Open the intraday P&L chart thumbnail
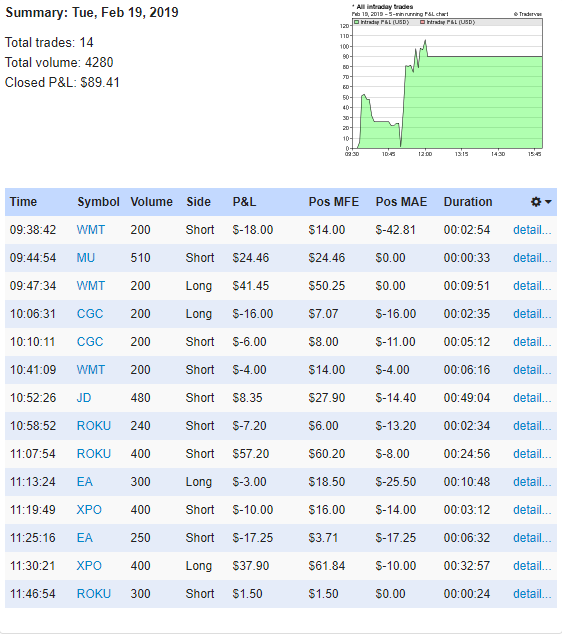This screenshot has width=562, height=635. (x=442, y=80)
